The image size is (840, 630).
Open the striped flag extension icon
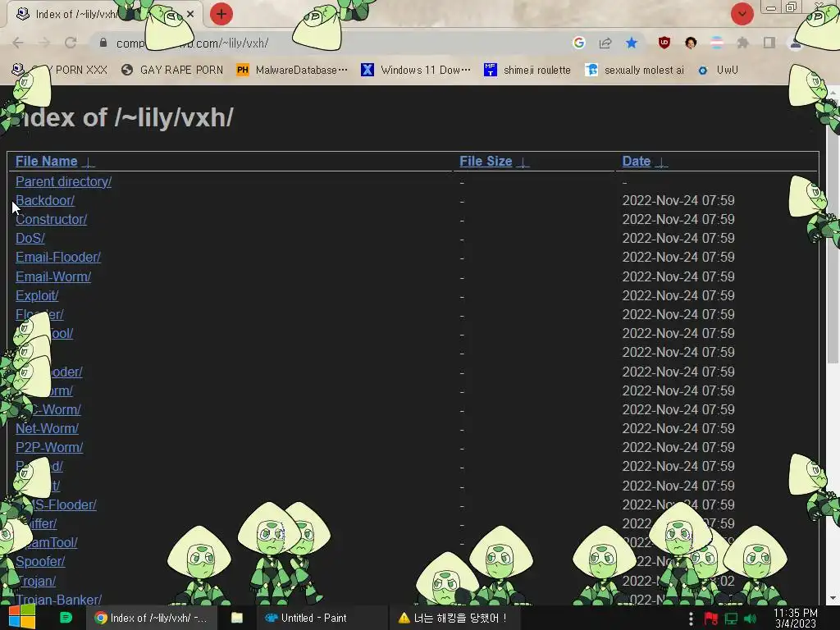717,43
